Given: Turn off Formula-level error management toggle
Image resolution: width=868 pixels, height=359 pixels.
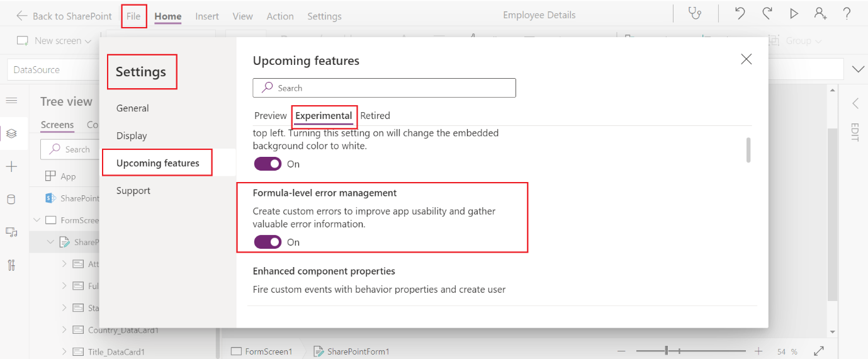Looking at the screenshot, I should (x=268, y=242).
